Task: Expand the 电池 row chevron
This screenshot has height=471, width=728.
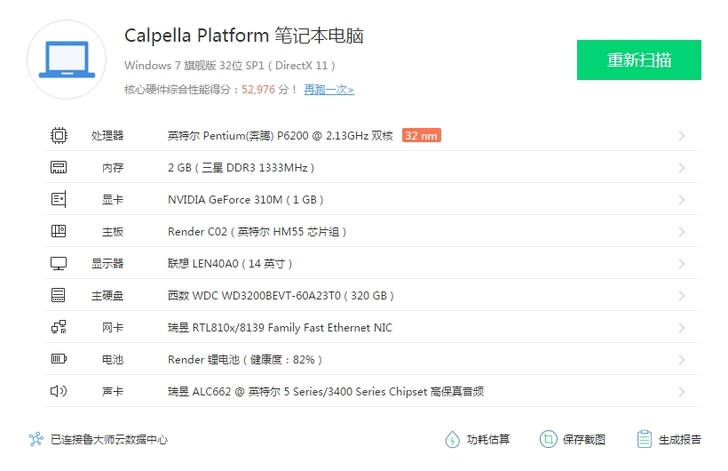Action: (x=682, y=360)
